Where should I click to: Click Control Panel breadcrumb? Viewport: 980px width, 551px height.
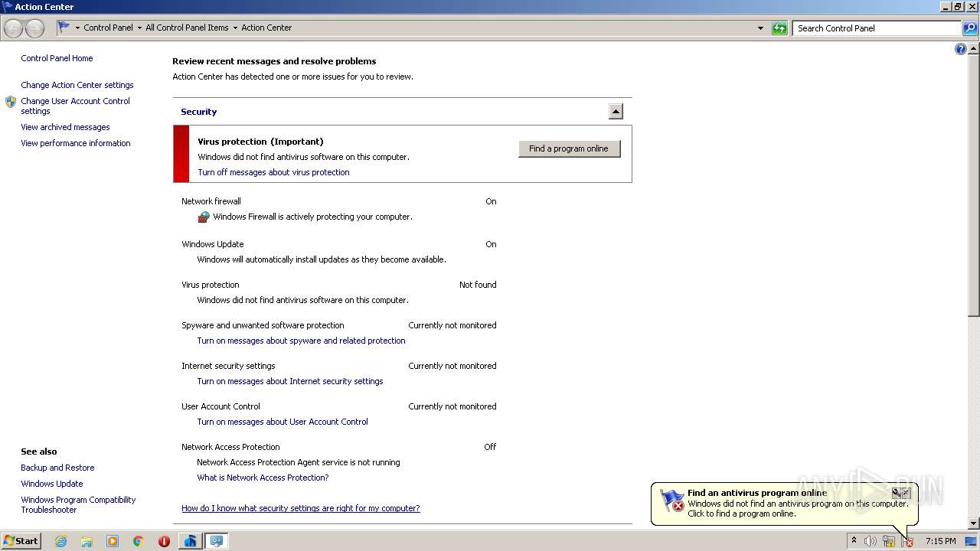108,28
